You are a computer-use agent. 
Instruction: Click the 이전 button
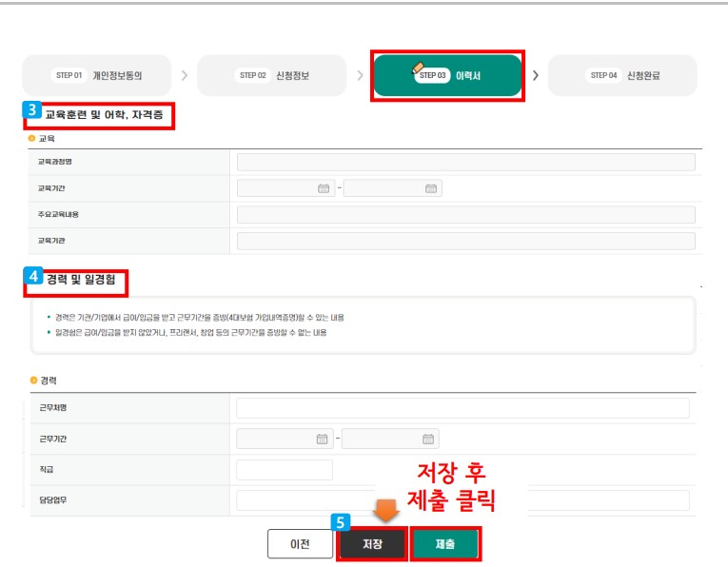300,544
